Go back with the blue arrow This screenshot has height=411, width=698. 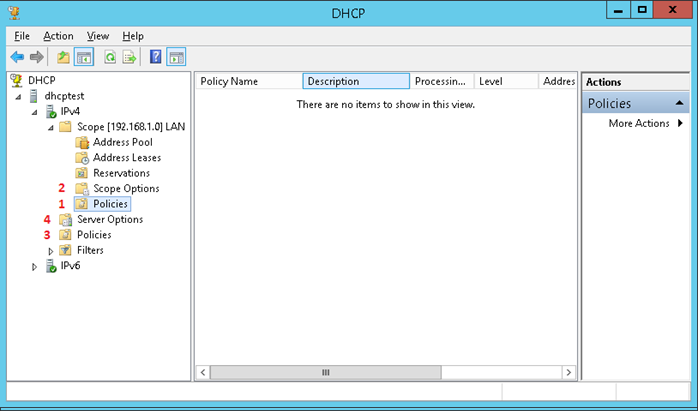pos(17,57)
